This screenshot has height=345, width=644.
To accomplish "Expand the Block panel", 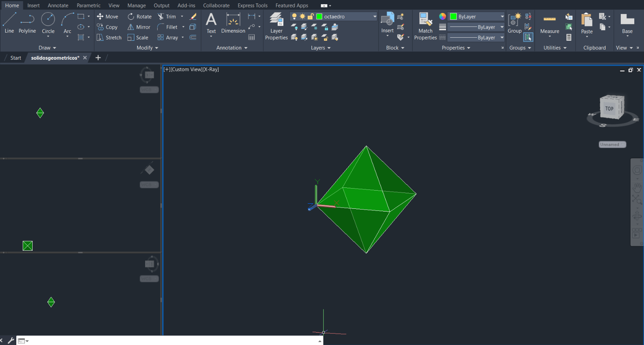I will (x=395, y=48).
